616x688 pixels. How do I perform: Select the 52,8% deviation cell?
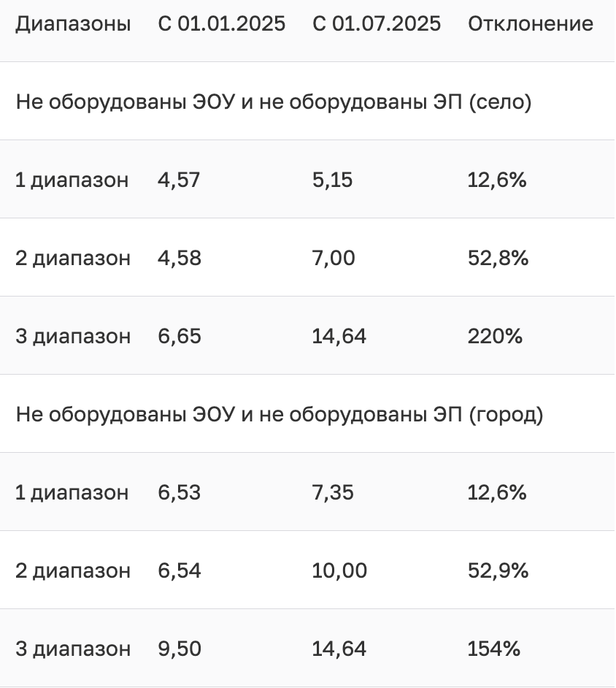[x=498, y=258]
